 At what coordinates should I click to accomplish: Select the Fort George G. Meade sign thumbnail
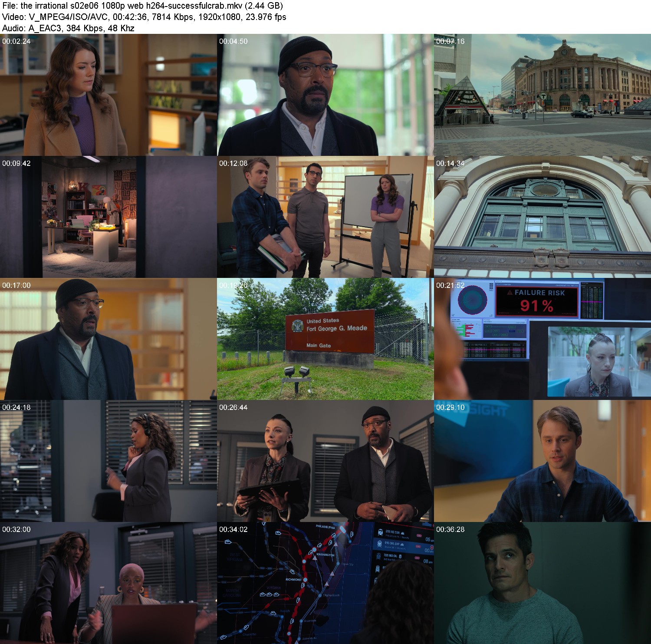pos(325,339)
